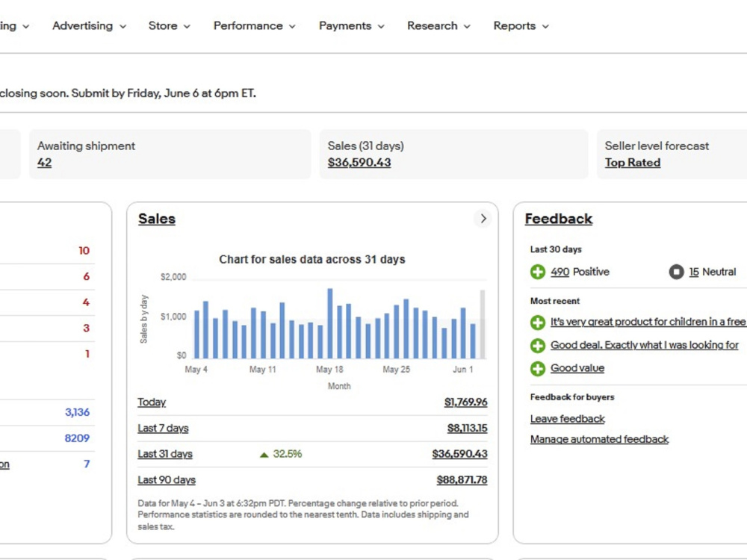Click positive icon beside 'Good deal' feedback

[538, 345]
